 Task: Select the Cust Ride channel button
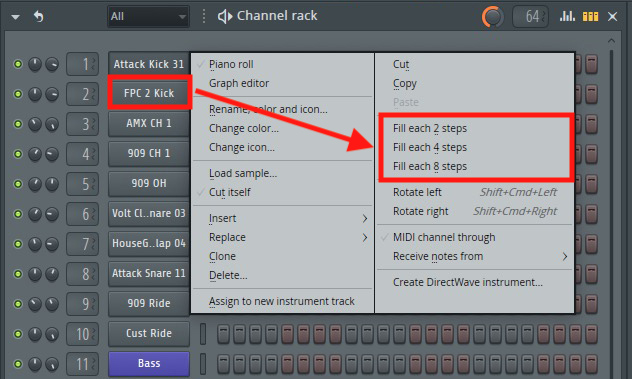(x=149, y=333)
